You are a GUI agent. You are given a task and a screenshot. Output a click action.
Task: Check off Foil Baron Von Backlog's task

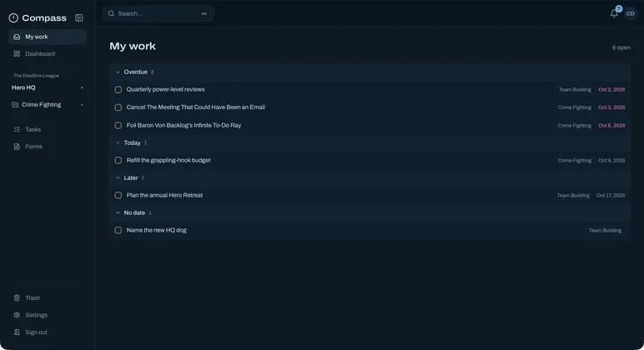click(118, 125)
